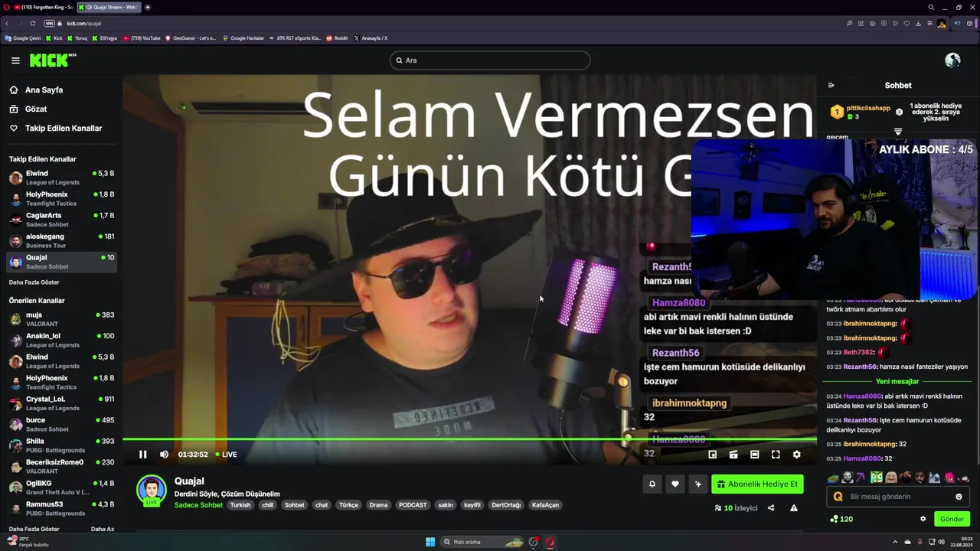Switch player to fullscreen

(x=776, y=455)
